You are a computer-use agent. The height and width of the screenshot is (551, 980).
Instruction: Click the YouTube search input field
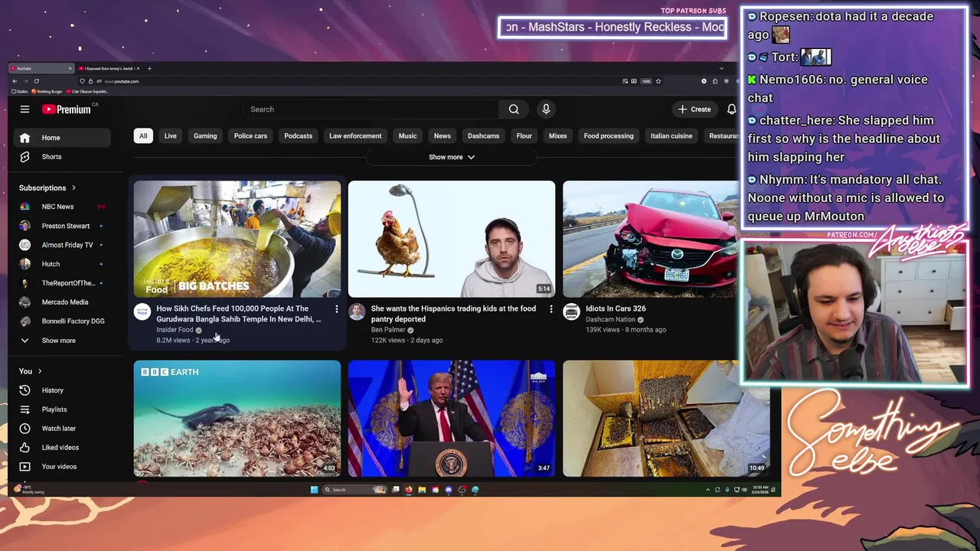[371, 109]
